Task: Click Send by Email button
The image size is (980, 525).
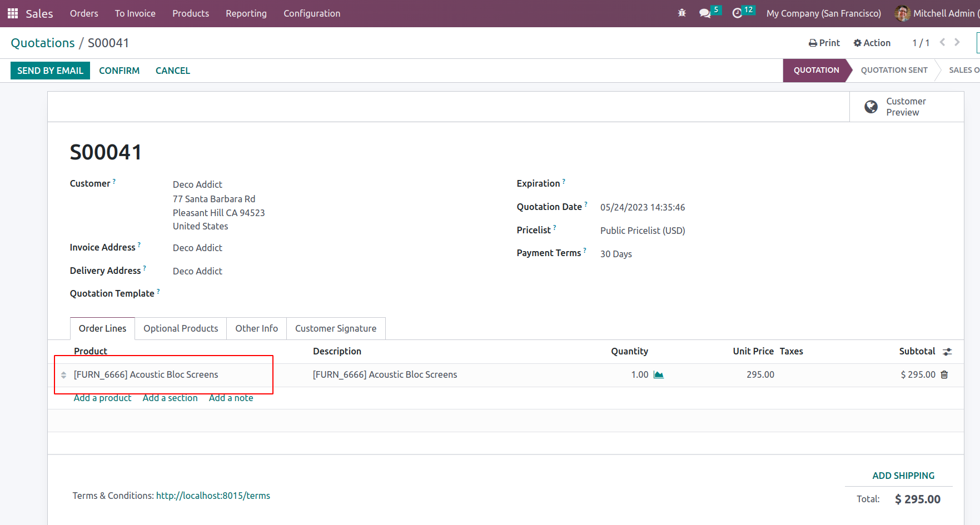Action: click(x=50, y=71)
